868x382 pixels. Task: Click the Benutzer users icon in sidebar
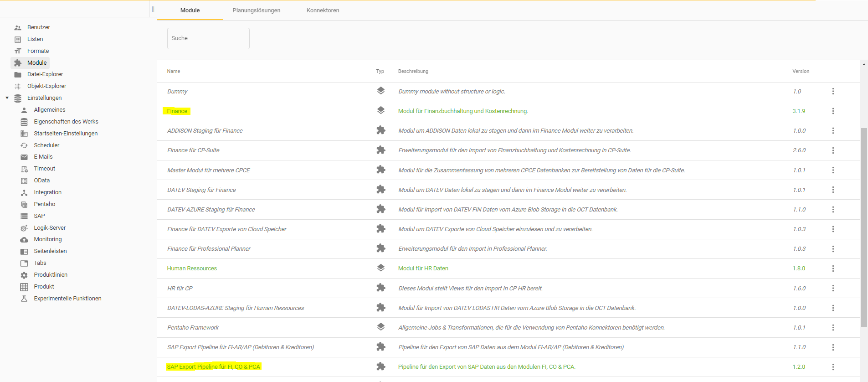(x=18, y=28)
